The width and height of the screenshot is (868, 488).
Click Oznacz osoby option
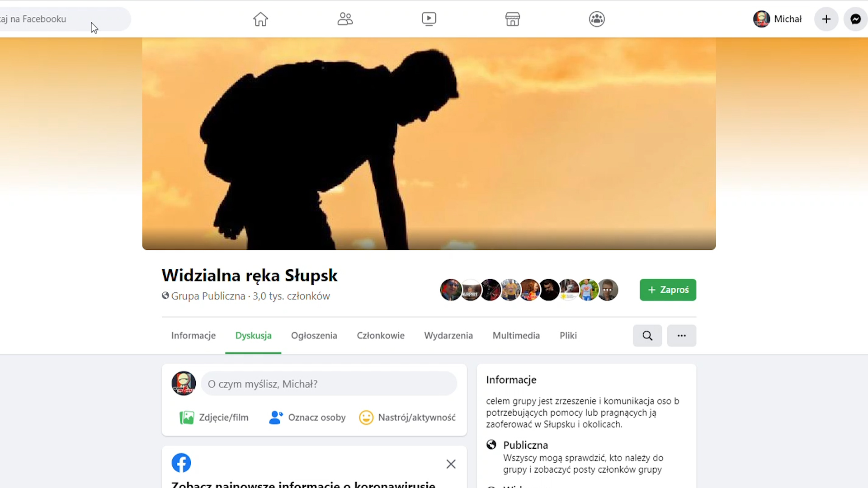307,418
